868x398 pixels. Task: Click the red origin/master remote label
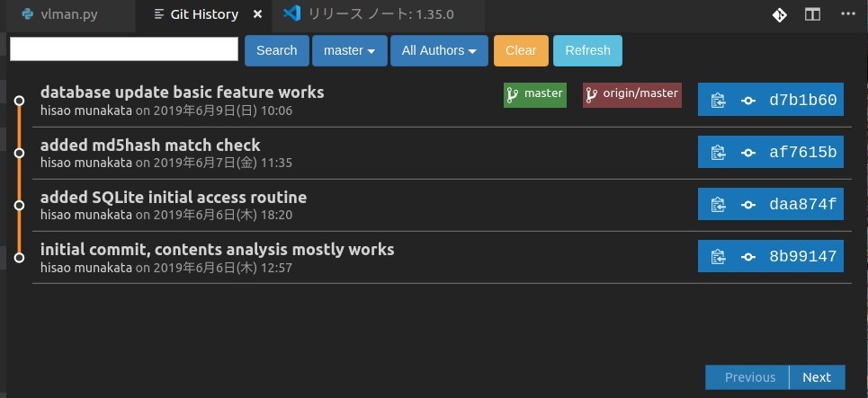click(x=631, y=94)
